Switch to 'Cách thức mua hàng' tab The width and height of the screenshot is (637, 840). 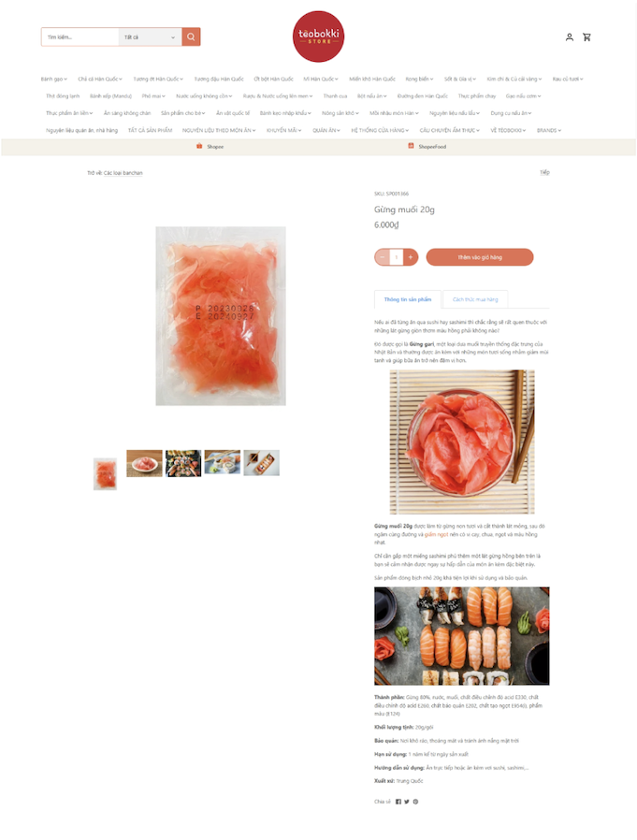point(475,299)
